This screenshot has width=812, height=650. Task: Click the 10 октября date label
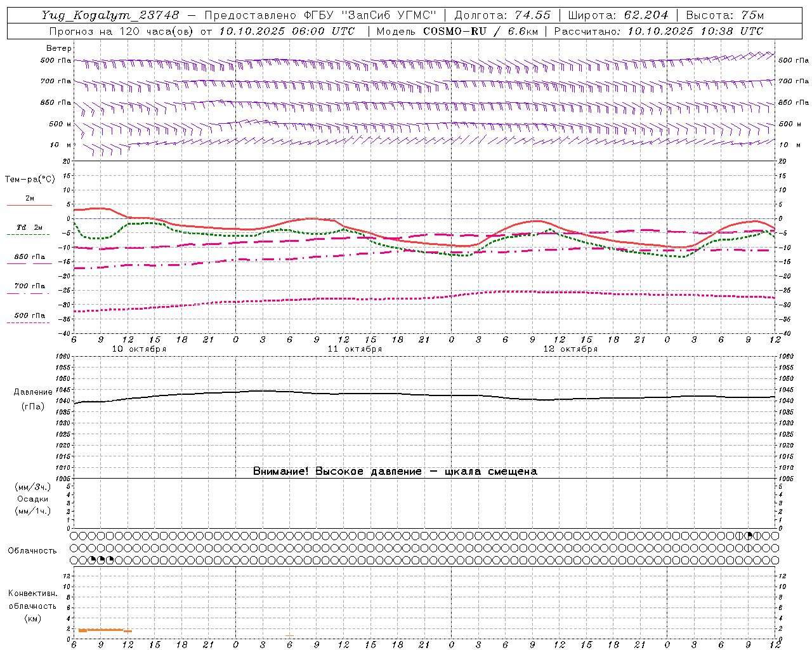click(139, 349)
